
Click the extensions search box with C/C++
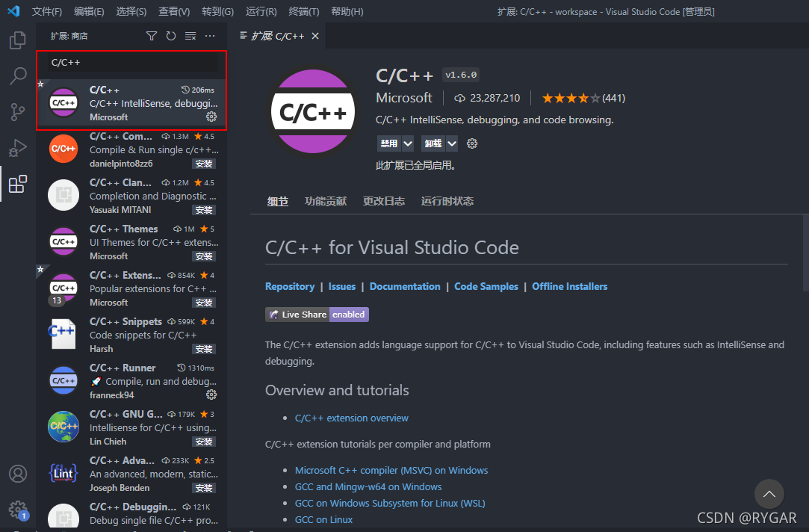click(133, 63)
